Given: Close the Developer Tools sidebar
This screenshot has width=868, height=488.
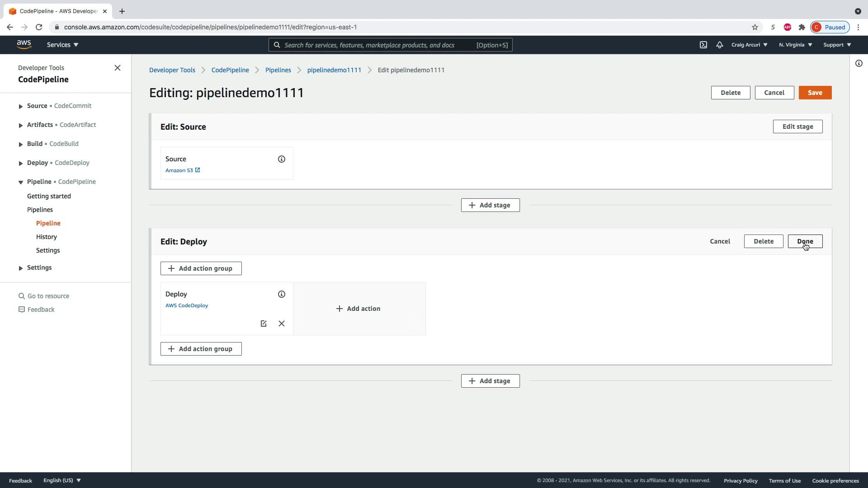Looking at the screenshot, I should click(x=118, y=68).
